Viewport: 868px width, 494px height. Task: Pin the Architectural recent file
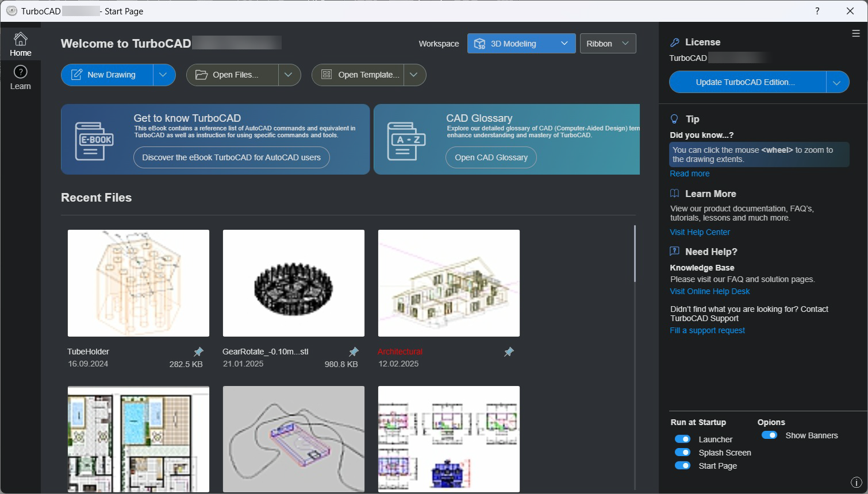click(509, 352)
